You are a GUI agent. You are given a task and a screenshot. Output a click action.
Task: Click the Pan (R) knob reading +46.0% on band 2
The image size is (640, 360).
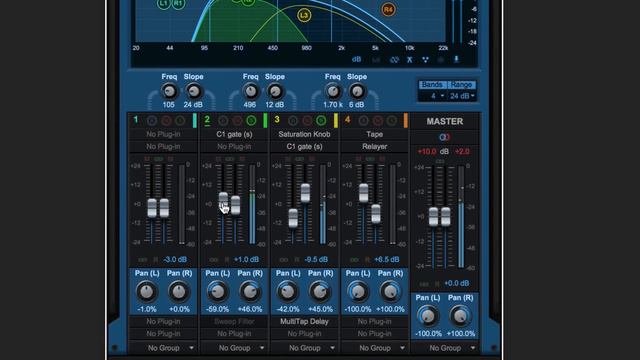pos(249,291)
